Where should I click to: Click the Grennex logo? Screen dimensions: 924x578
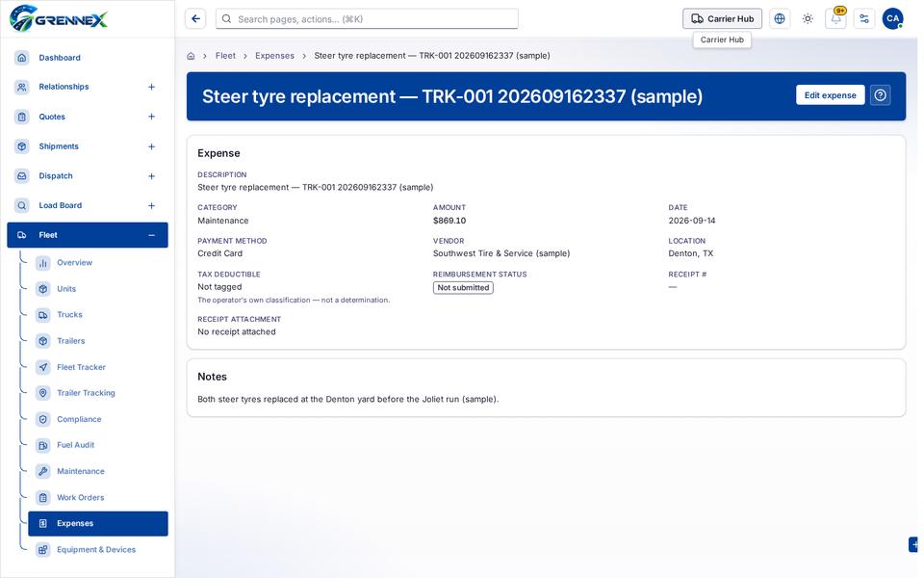tap(59, 18)
